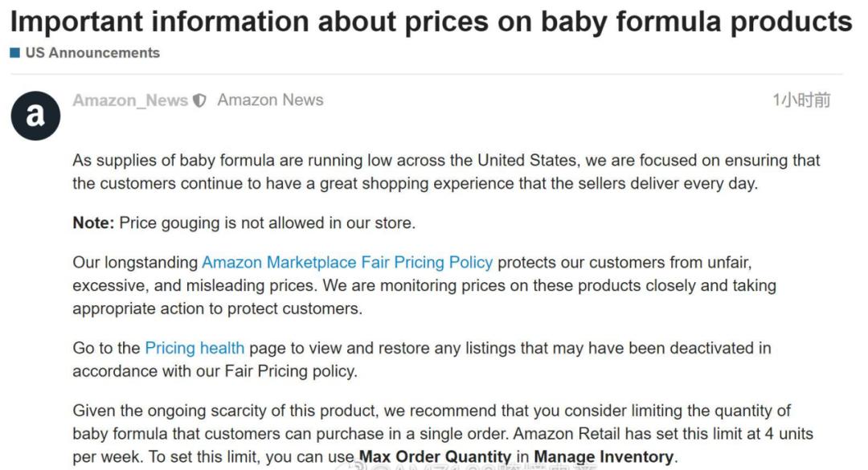868x470 pixels.
Task: Open the Amazon_News username profile
Action: tap(130, 100)
